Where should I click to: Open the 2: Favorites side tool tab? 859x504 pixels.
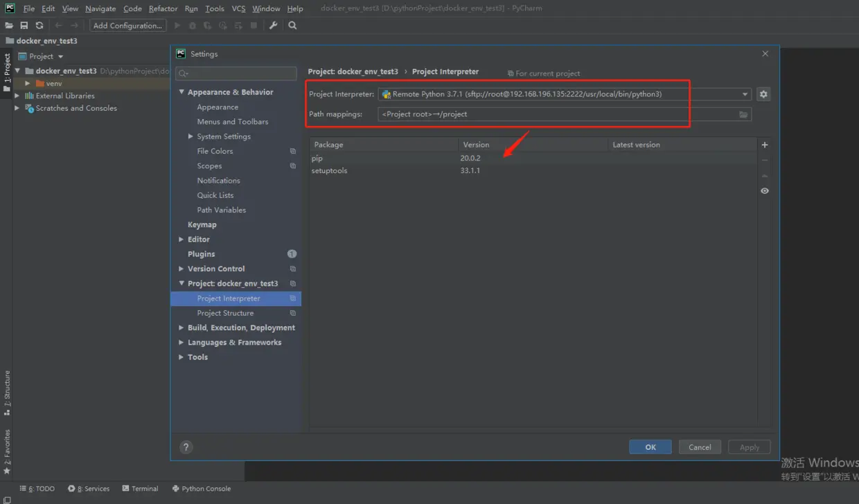coord(7,451)
